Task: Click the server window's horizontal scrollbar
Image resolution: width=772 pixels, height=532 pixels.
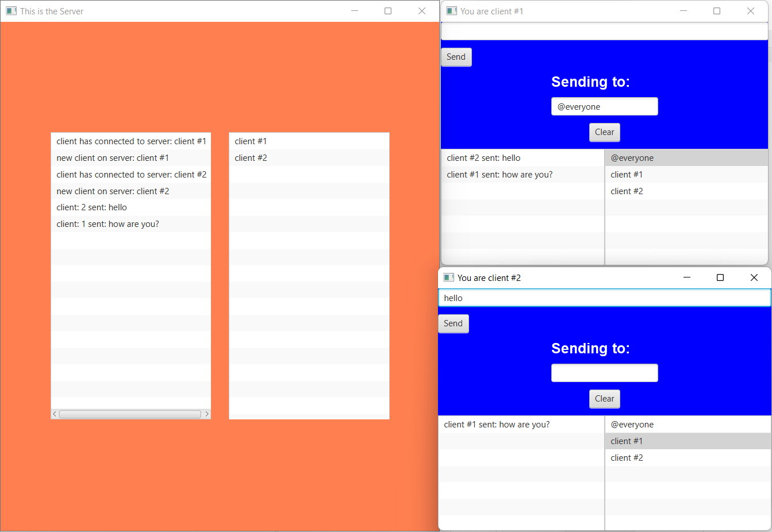Action: 130,414
